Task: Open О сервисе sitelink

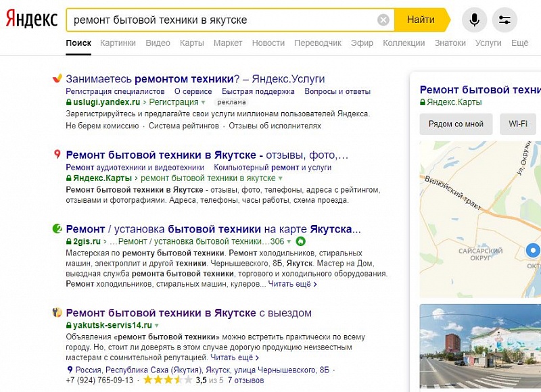Action: (193, 91)
